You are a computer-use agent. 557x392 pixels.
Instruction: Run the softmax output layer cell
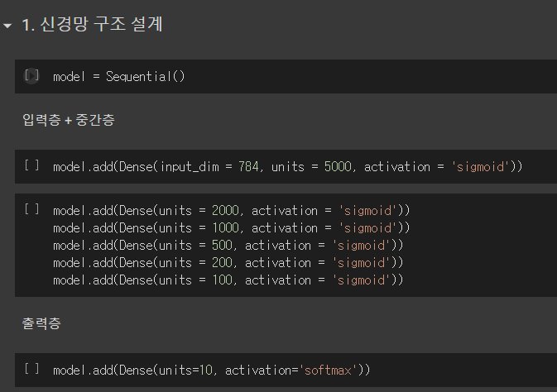[31, 369]
